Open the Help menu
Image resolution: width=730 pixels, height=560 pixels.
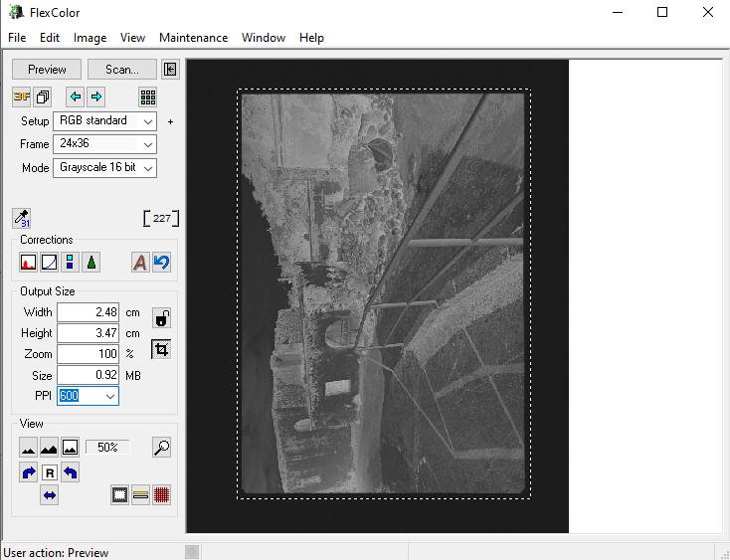pyautogui.click(x=311, y=38)
